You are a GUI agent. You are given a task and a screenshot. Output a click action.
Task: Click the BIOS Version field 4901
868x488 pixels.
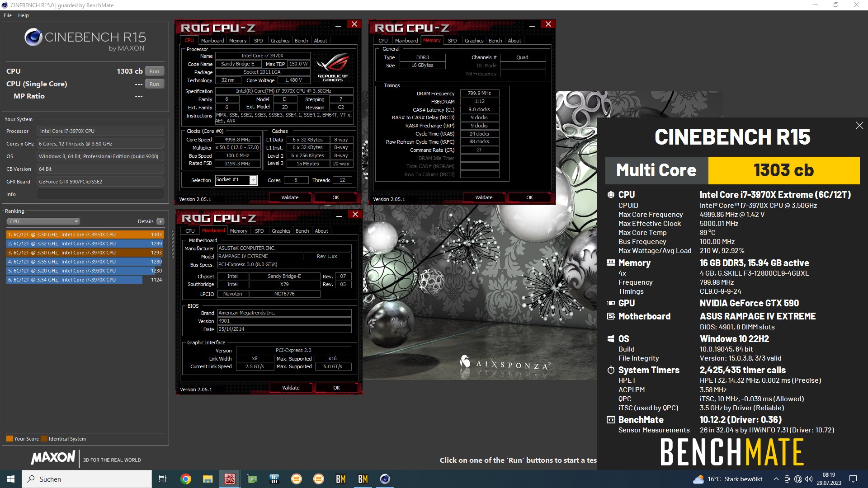pos(284,321)
